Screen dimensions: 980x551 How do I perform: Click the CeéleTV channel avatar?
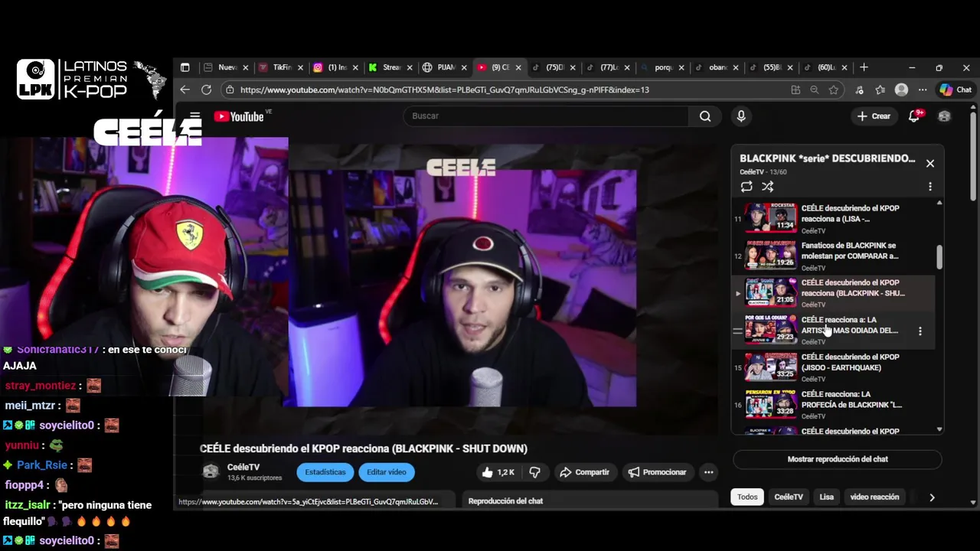211,471
